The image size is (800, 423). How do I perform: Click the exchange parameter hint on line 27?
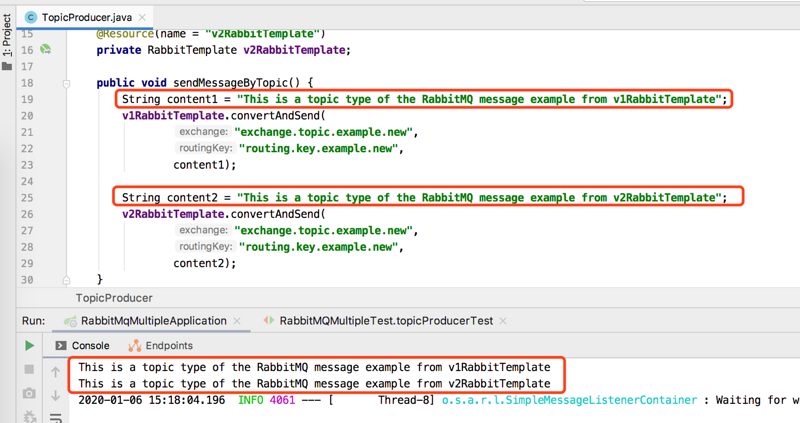(203, 230)
